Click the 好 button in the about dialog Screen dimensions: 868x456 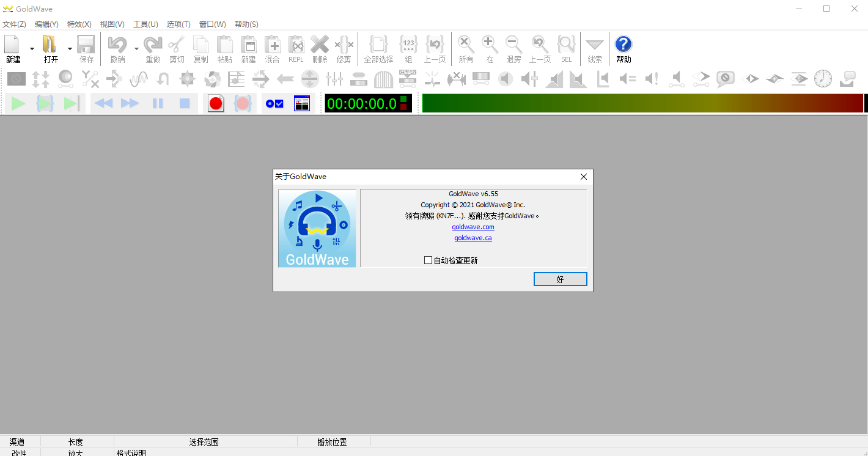point(561,279)
